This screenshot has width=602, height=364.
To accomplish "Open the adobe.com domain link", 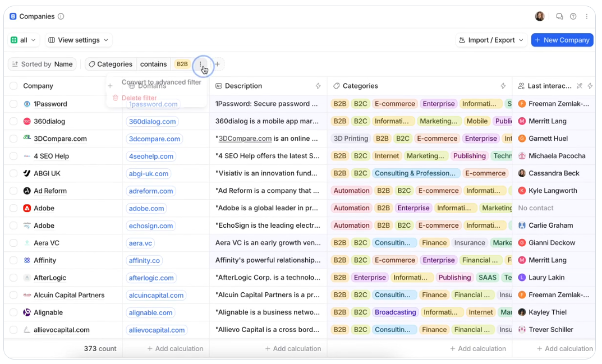I will point(146,208).
